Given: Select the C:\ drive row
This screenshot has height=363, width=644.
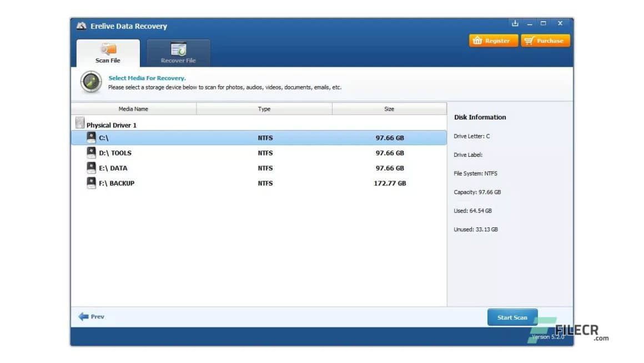Looking at the screenshot, I should (259, 138).
